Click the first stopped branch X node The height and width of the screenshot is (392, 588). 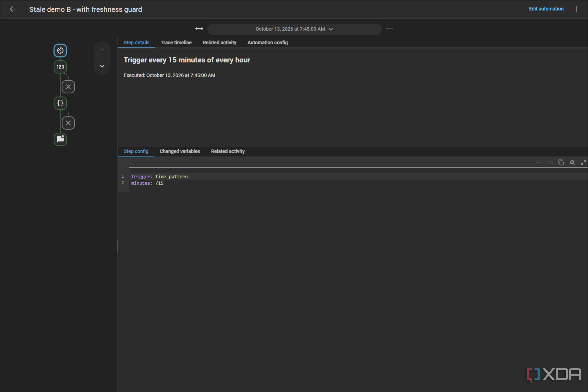pyautogui.click(x=68, y=87)
